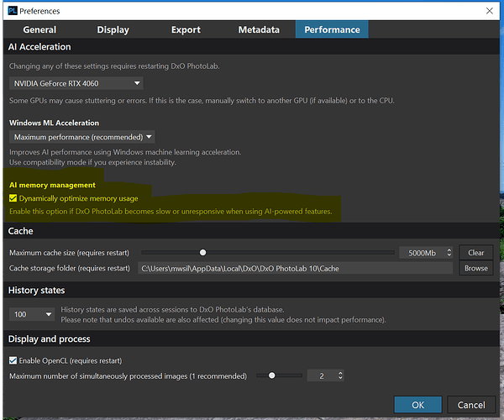Viewport: 504px width, 420px height.
Task: Click the simultaneously processed images slider handle
Action: [272, 375]
